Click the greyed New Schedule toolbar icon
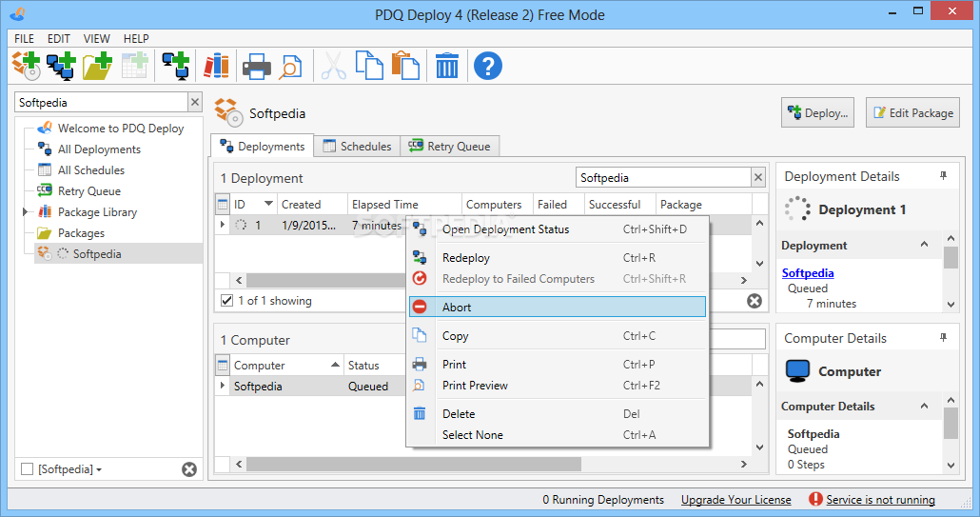This screenshot has width=980, height=517. 134,66
